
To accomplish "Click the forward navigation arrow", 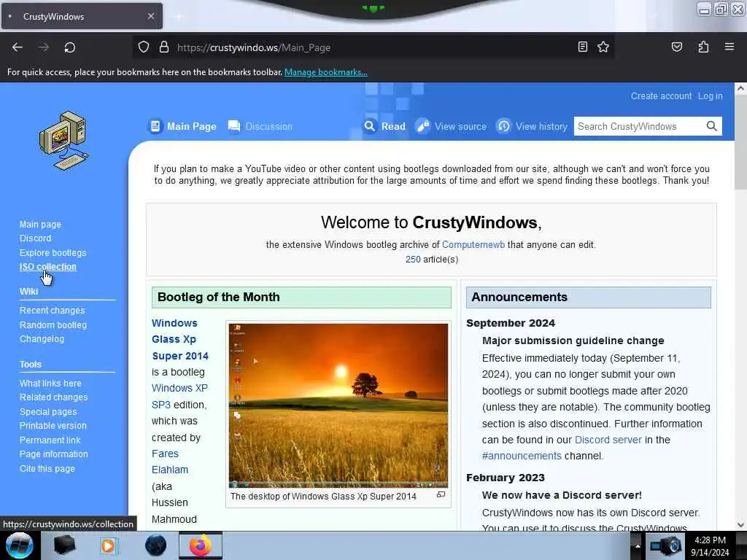I will tap(43, 47).
